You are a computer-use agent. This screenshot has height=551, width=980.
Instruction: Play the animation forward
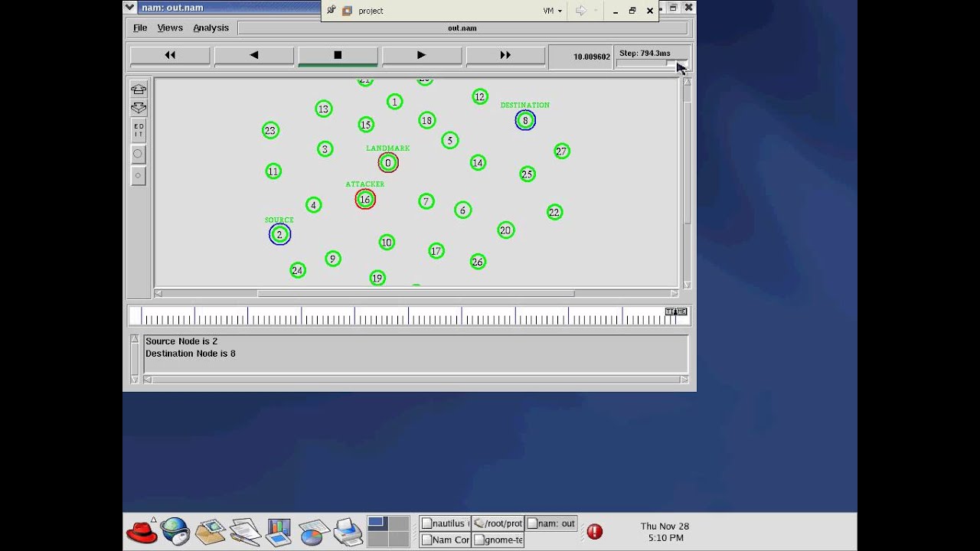pyautogui.click(x=422, y=55)
